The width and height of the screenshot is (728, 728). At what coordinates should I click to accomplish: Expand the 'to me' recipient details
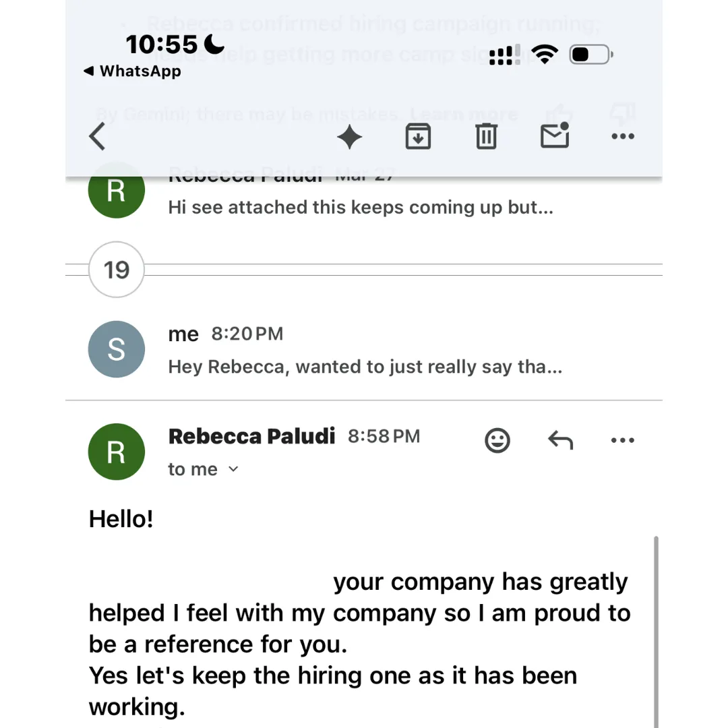click(x=204, y=469)
